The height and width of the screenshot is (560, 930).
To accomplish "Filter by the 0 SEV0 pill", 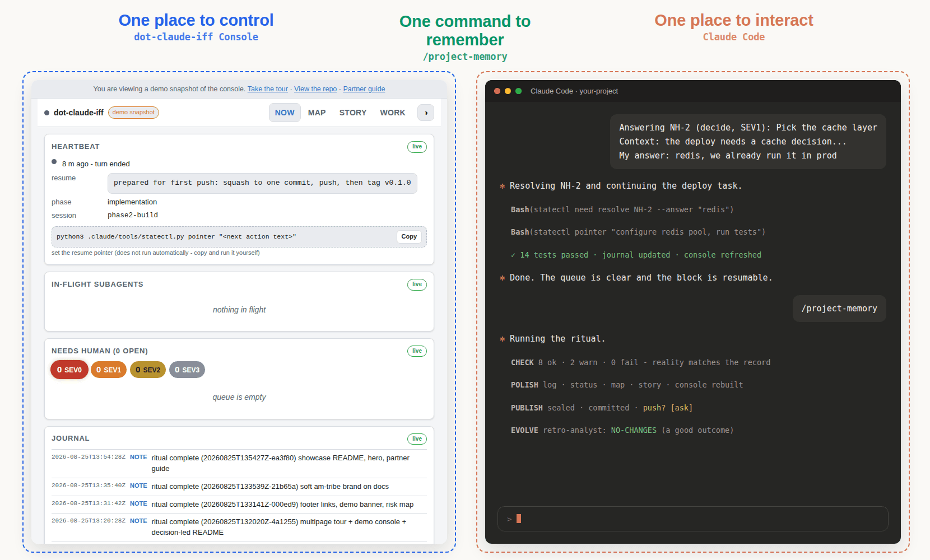I will coord(69,370).
